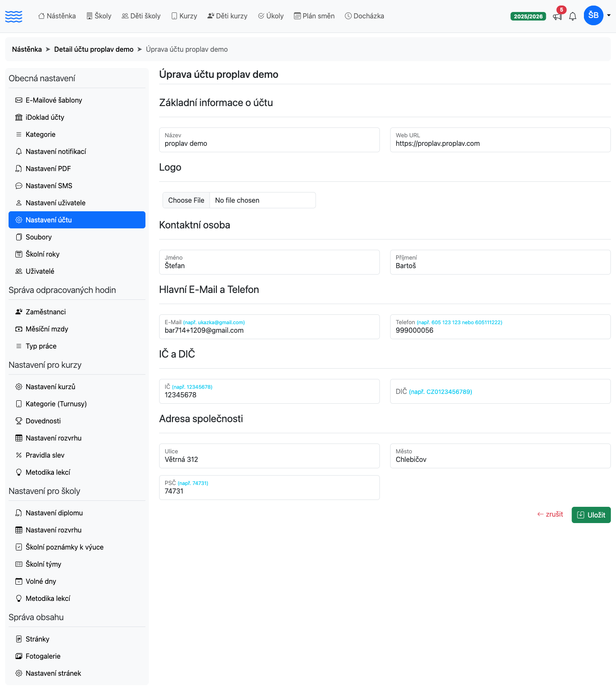The width and height of the screenshot is (616, 692).
Task: Open the announcements megaphone icon
Action: pyautogui.click(x=557, y=16)
